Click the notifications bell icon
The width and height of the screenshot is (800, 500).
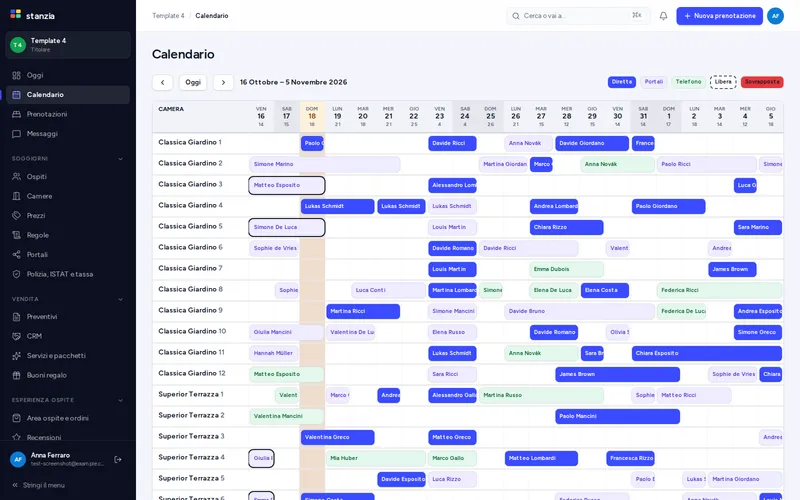point(663,16)
